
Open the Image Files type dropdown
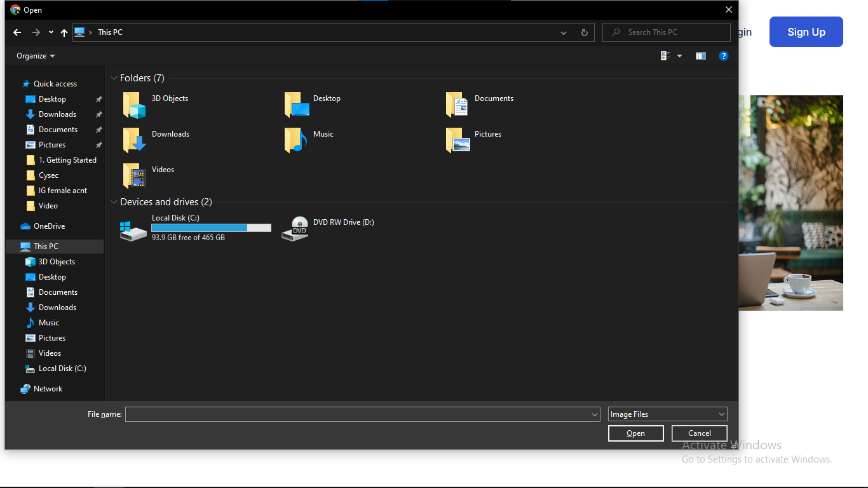click(x=668, y=414)
